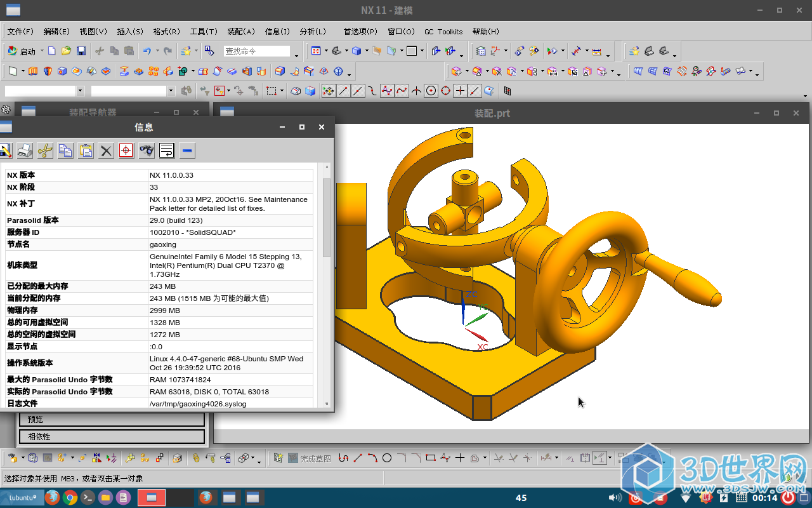Click the Circle sketch tool icon
Screen dimensions: 812x508
coord(386,458)
